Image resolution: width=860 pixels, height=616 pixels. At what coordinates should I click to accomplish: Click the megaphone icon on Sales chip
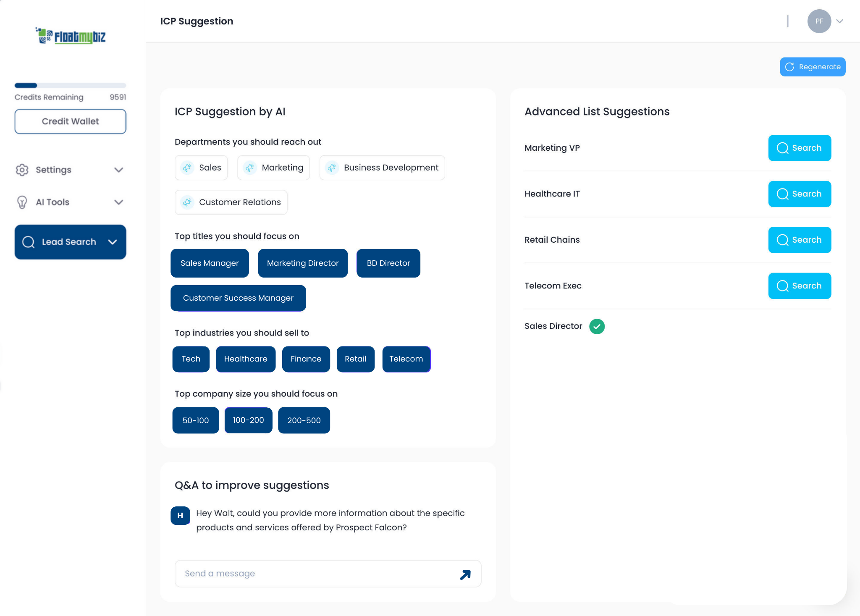187,168
